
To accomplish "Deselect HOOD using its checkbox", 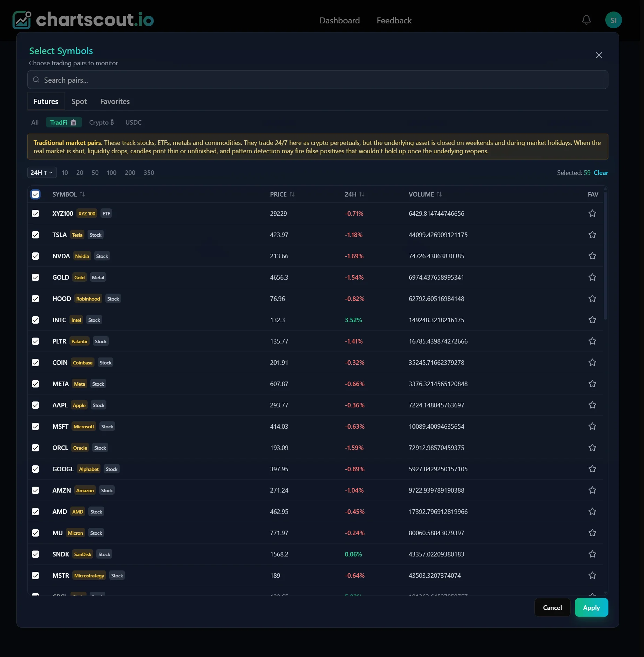I will click(x=35, y=298).
